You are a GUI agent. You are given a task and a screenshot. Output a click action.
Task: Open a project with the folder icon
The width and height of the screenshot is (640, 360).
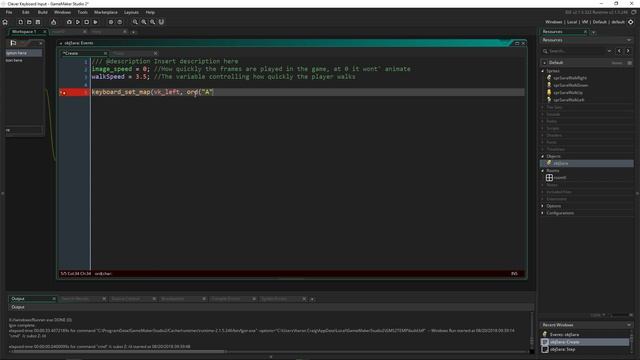tap(29, 22)
